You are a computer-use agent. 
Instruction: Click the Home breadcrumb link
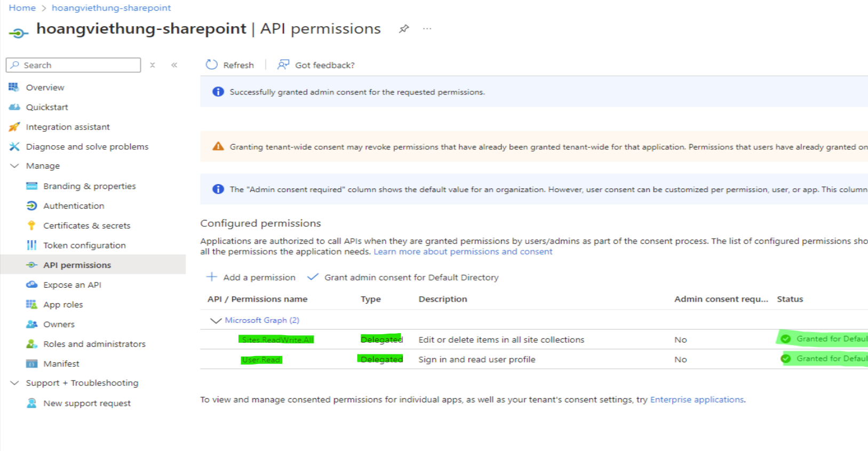(22, 8)
